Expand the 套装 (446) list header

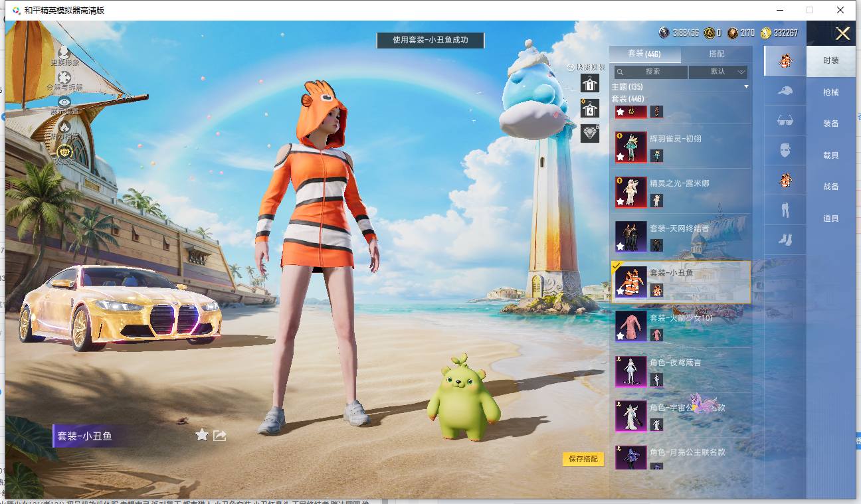coord(627,99)
